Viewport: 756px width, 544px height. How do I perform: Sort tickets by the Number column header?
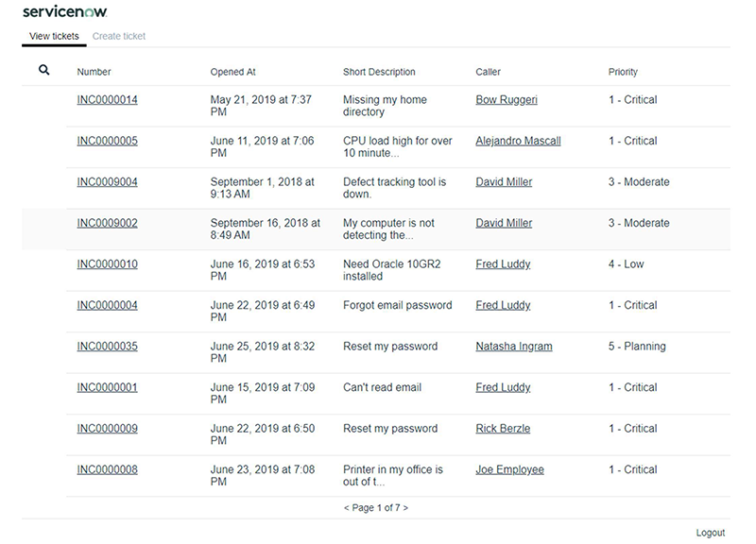[91, 71]
